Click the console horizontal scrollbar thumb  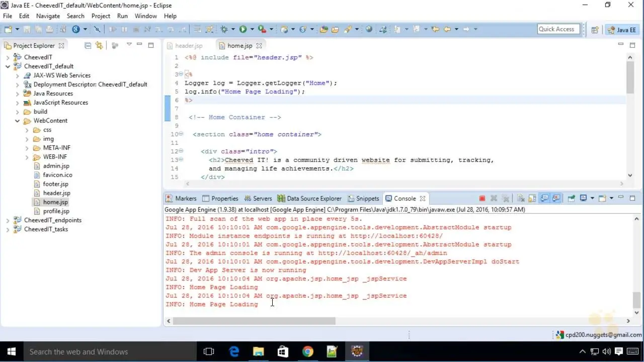(254, 321)
